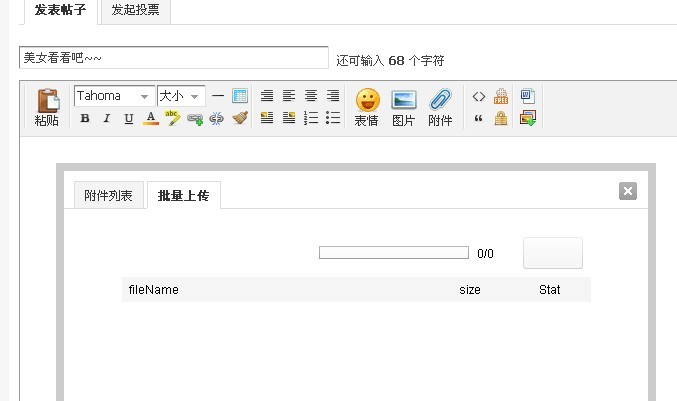Screen dimensions: 677x401
Task: Open the 大小 font size dropdown
Action: pyautogui.click(x=181, y=96)
